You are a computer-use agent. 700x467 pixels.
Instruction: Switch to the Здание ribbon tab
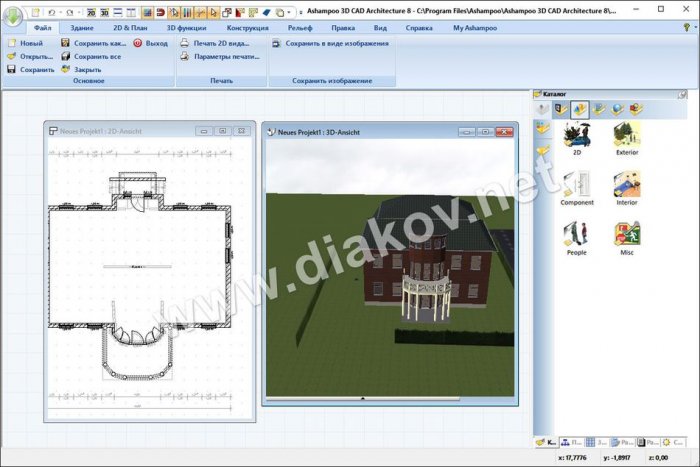pos(82,28)
